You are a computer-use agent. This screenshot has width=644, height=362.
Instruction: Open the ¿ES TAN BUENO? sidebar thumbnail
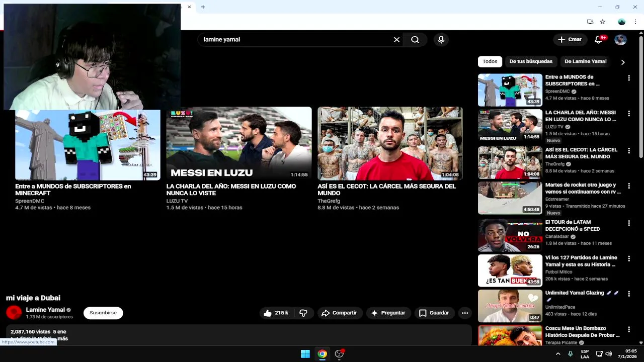coord(510,270)
